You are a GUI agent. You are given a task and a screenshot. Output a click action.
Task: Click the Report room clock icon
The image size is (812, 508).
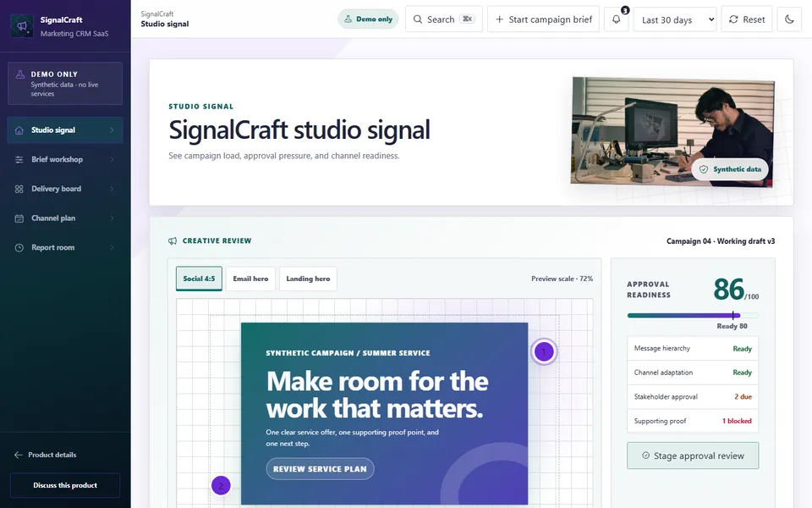click(19, 248)
